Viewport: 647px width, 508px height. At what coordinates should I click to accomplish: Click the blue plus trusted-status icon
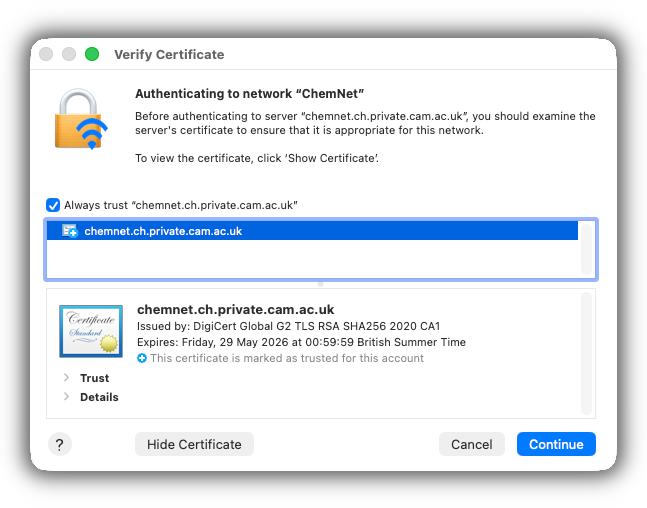(142, 358)
